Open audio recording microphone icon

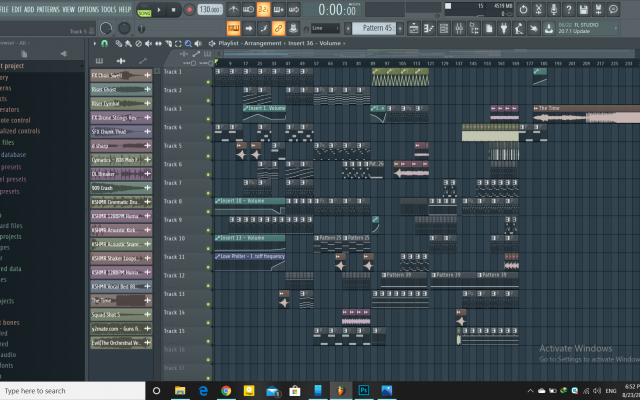pos(554,9)
